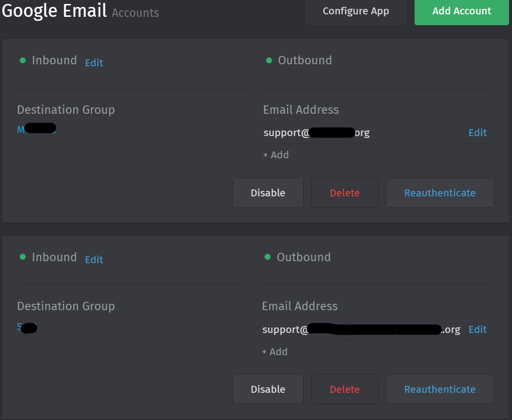512x420 pixels.
Task: Delete the first Google Email account
Action: click(x=344, y=193)
